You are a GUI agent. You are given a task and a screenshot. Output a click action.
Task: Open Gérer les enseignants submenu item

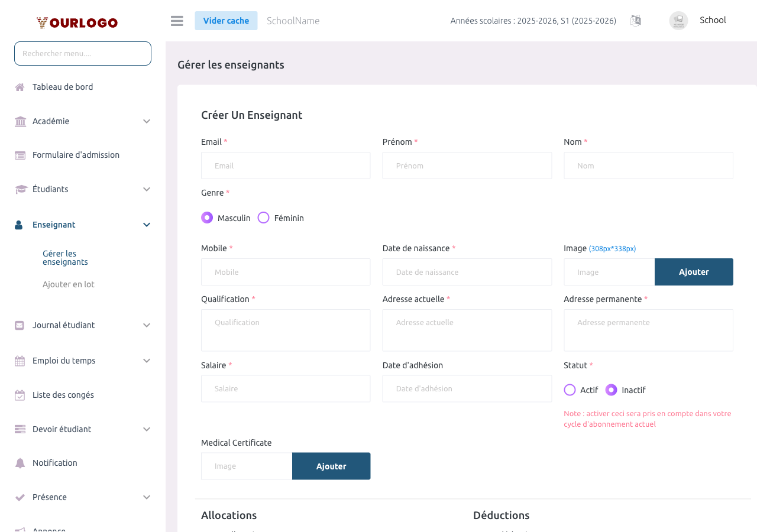tap(65, 258)
